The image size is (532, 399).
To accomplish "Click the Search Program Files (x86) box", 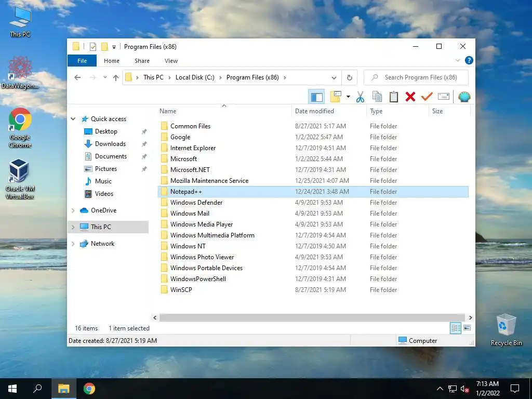I will click(x=416, y=77).
